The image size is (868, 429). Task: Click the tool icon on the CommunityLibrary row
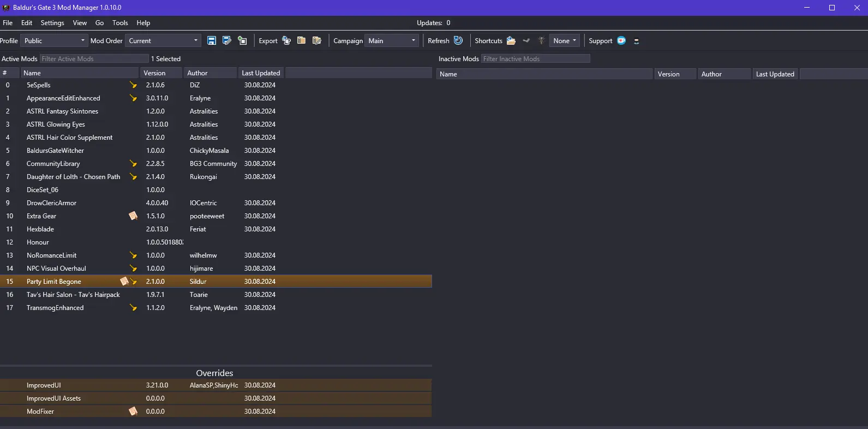point(133,164)
